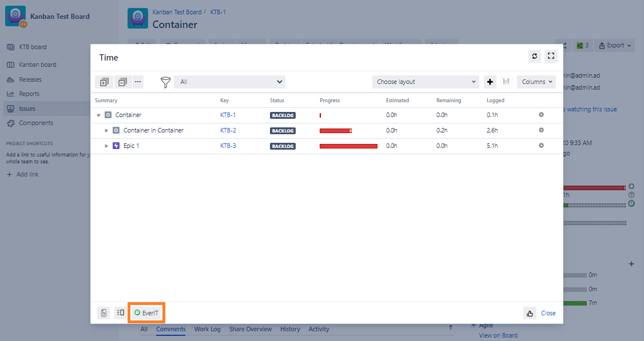Open the Columns menu
The height and width of the screenshot is (341, 644).
pyautogui.click(x=536, y=82)
